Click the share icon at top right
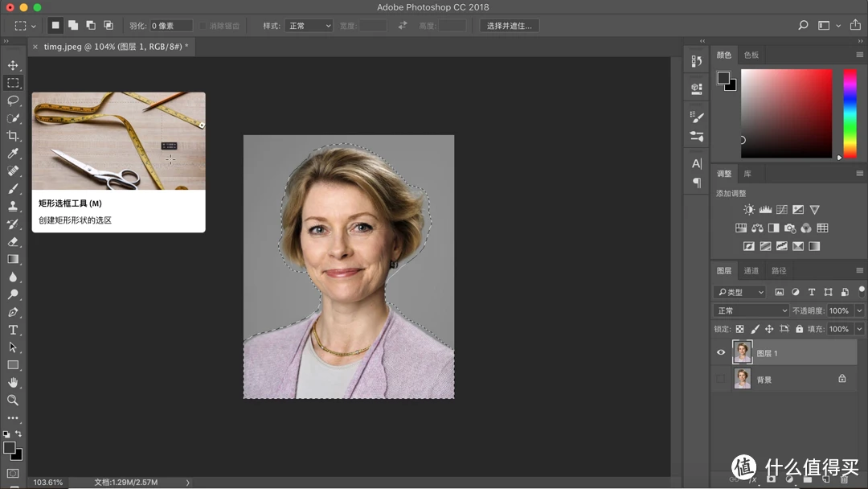 coord(855,25)
